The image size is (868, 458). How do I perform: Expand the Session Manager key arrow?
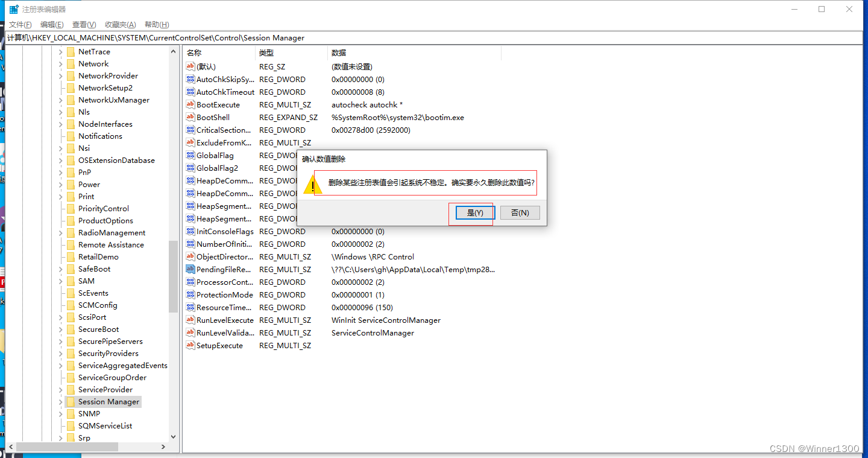pyautogui.click(x=61, y=402)
